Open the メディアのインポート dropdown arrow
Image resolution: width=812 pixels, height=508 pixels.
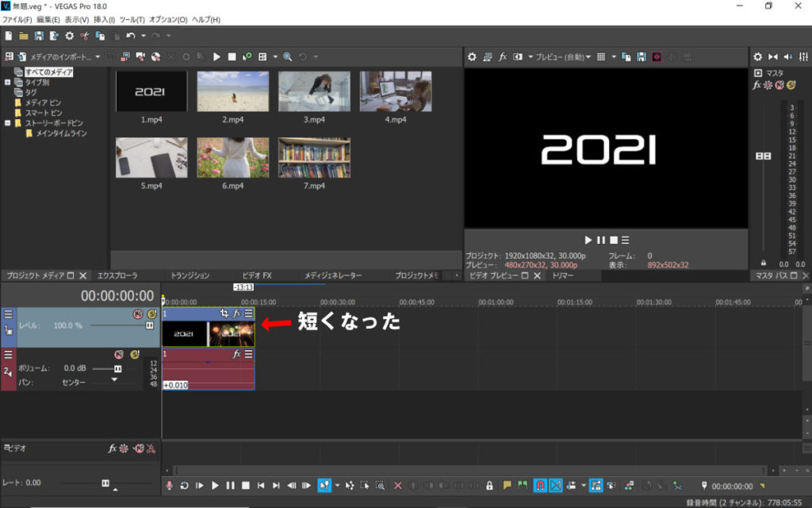(98, 57)
